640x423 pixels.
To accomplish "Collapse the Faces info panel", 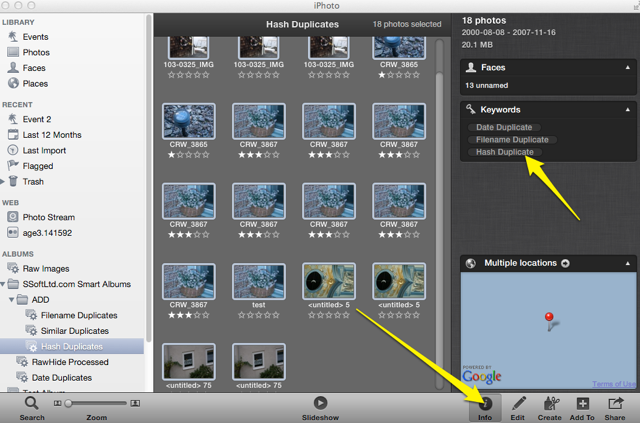I will 627,68.
